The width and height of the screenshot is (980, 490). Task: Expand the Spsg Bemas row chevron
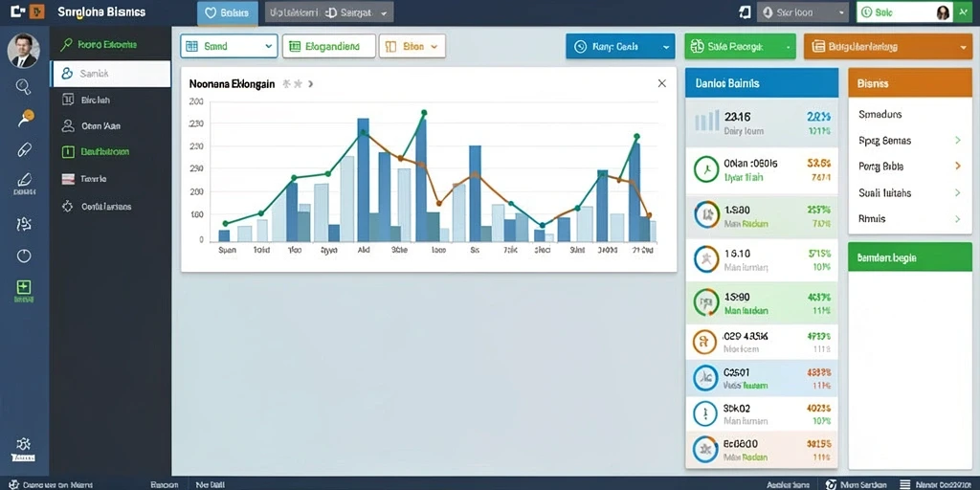pyautogui.click(x=957, y=141)
